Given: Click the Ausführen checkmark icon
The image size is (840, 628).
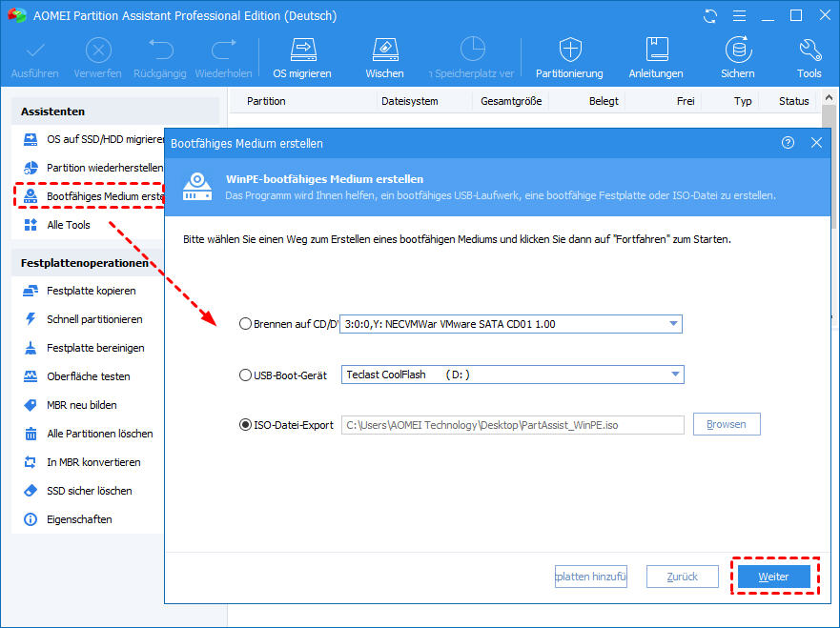Looking at the screenshot, I should coord(35,51).
